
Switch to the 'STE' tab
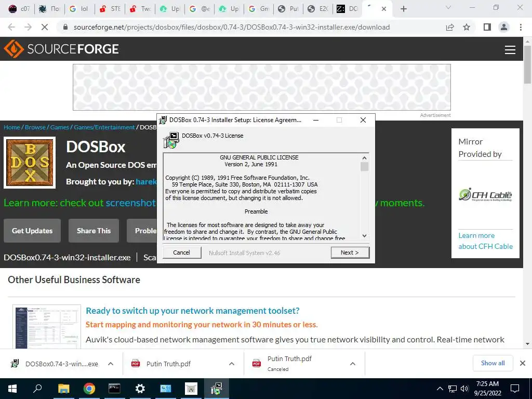point(110,9)
